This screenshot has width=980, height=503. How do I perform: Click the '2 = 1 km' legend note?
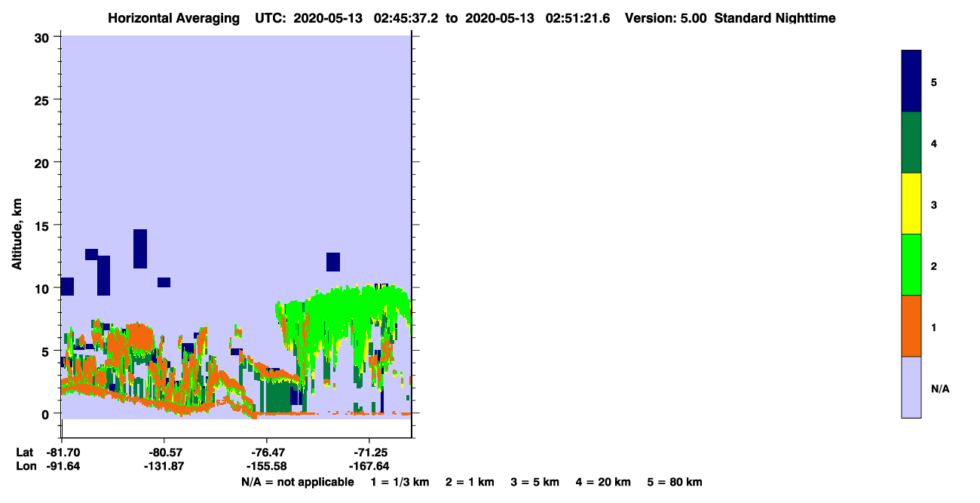pyautogui.click(x=470, y=482)
